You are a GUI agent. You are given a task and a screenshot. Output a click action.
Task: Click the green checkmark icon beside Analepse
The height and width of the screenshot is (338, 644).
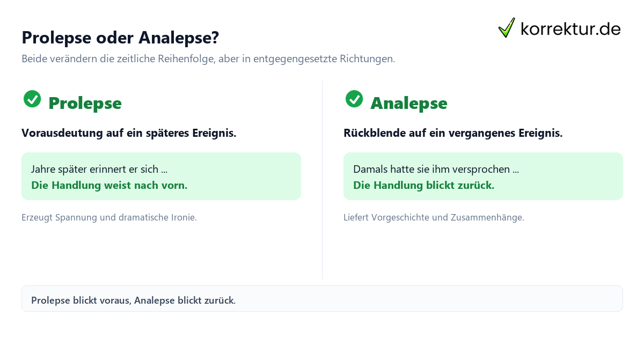coord(354,99)
